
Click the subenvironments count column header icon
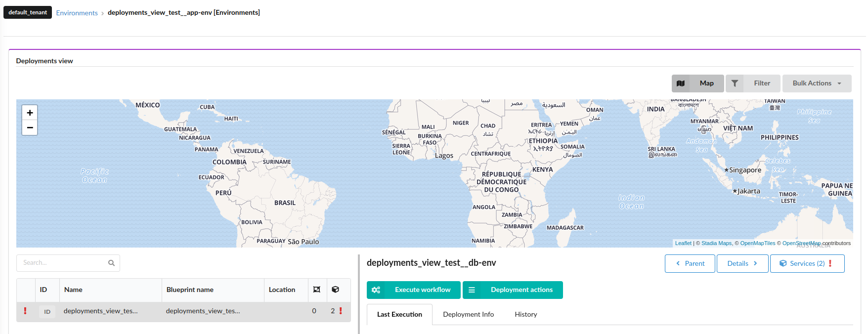pos(317,290)
